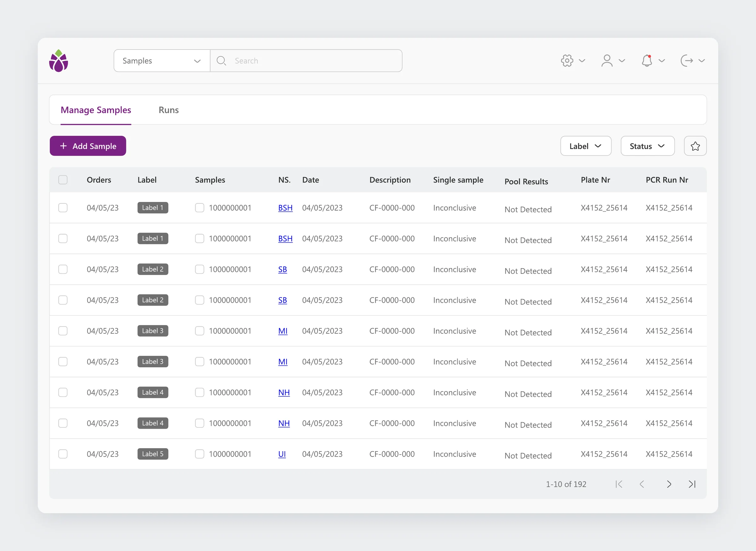Check the row checkbox of second MI row
The image size is (756, 551).
[63, 362]
